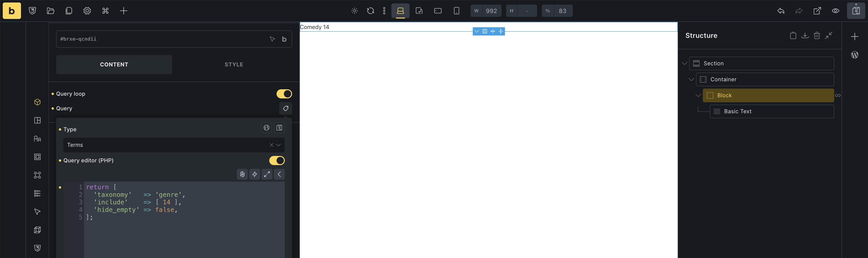This screenshot has height=258, width=868.
Task: Click the Bricks class icon in ID field
Action: 284,39
